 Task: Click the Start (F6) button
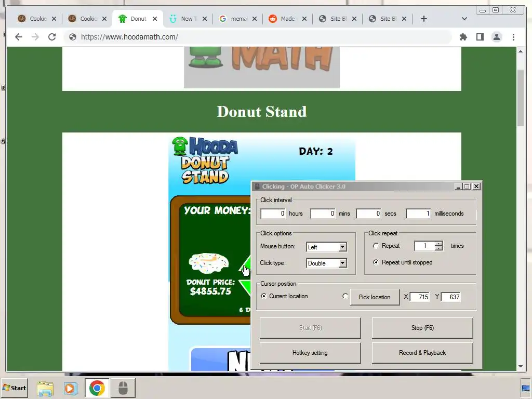[x=311, y=328]
